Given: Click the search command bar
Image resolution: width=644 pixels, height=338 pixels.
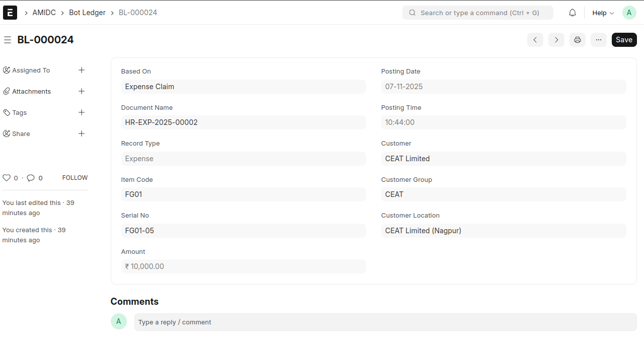Looking at the screenshot, I should (x=477, y=13).
